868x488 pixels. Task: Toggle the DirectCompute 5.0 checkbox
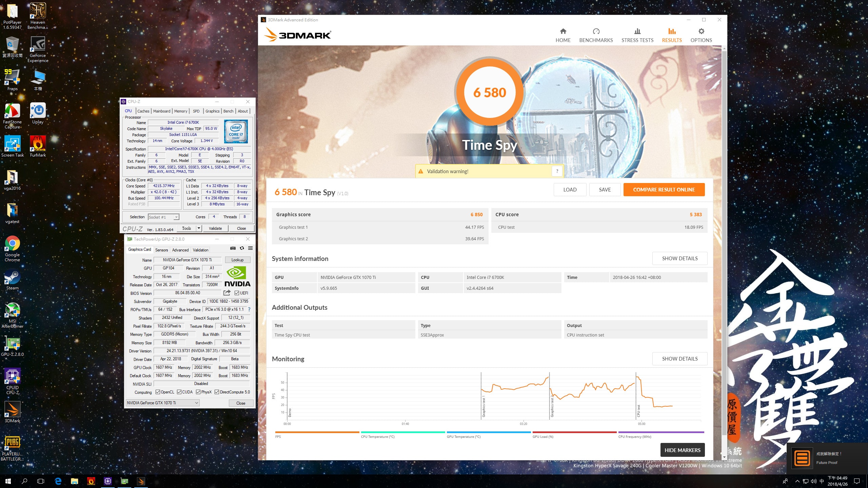[x=217, y=392]
